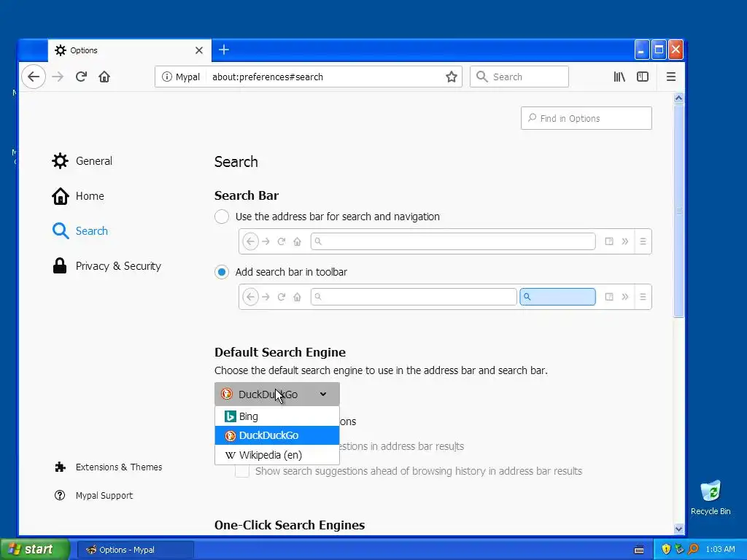Show sidebars with the sidebar icon
747x560 pixels.
[643, 77]
